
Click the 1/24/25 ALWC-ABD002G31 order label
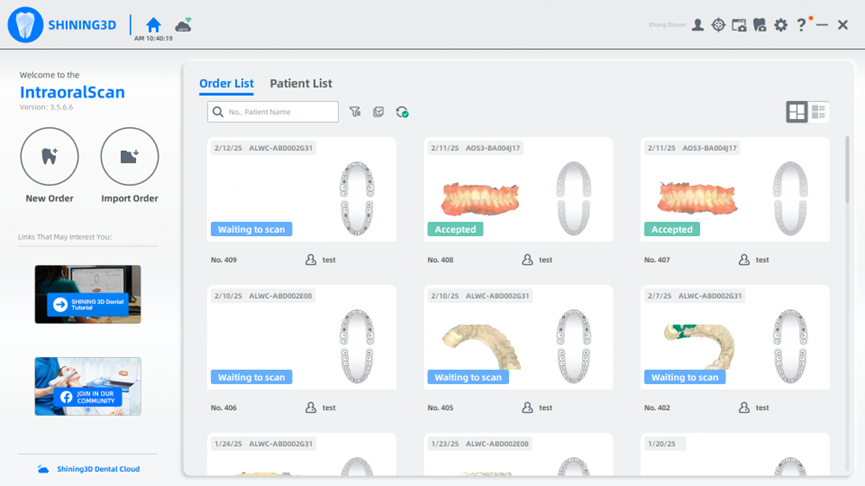pyautogui.click(x=263, y=444)
